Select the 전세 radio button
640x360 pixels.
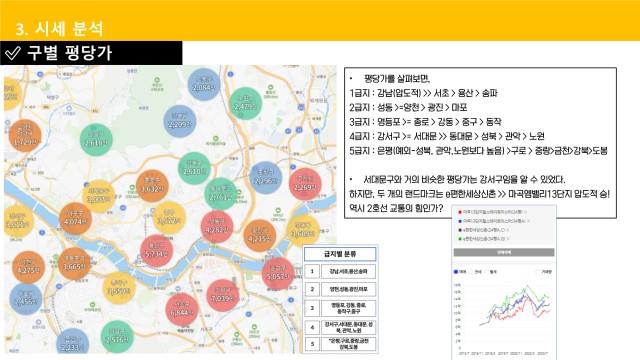point(471,271)
